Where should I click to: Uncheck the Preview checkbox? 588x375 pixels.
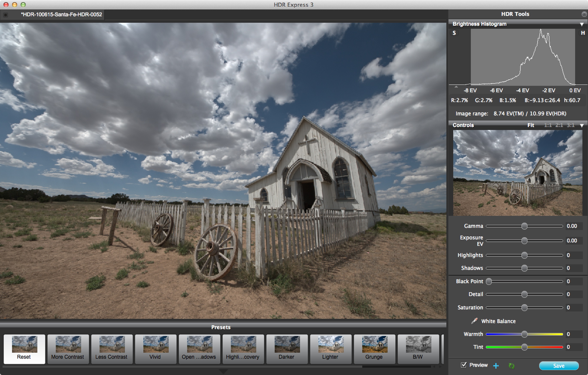click(464, 365)
